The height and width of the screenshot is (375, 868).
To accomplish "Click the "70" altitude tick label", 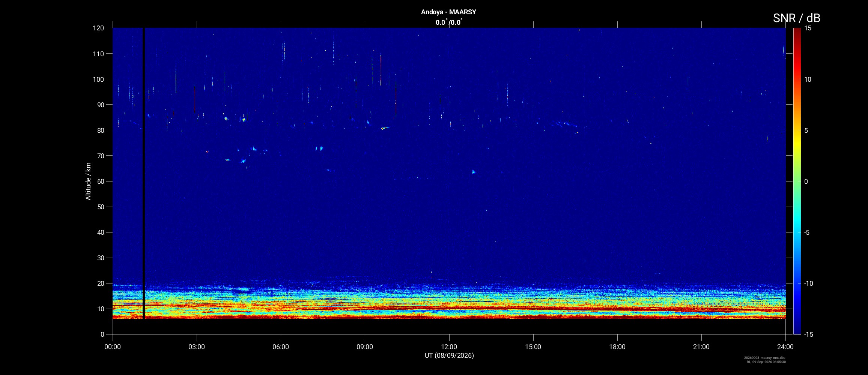I will click(x=100, y=156).
